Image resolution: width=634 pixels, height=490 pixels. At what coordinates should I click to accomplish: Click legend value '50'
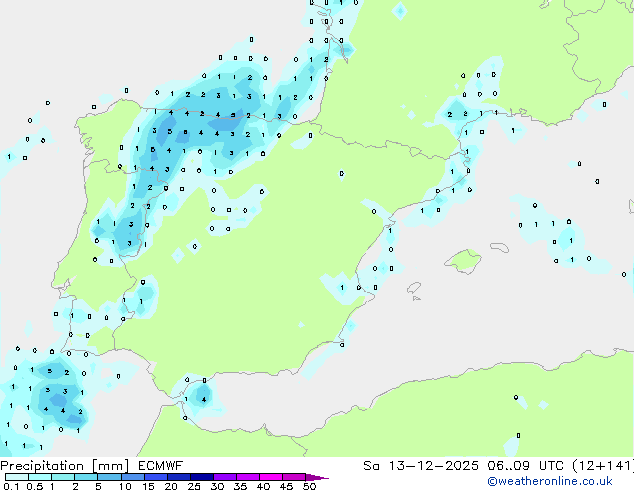[309, 486]
